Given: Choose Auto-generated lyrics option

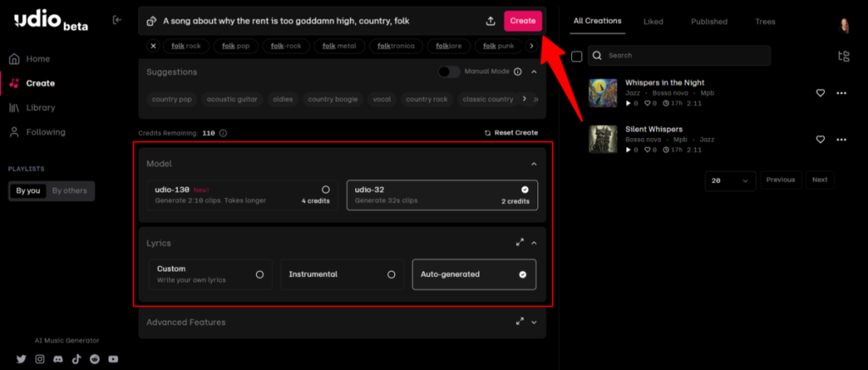Looking at the screenshot, I should tap(475, 274).
